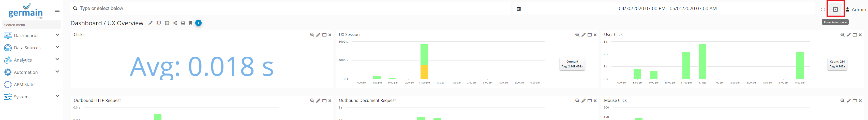
Task: Expand the Automation menu chevron
Action: 57,72
